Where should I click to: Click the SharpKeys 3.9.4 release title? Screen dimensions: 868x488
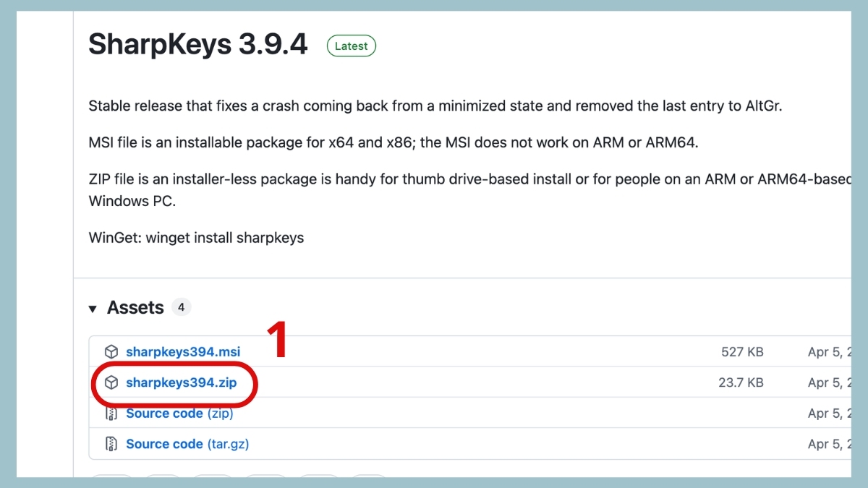tap(198, 45)
